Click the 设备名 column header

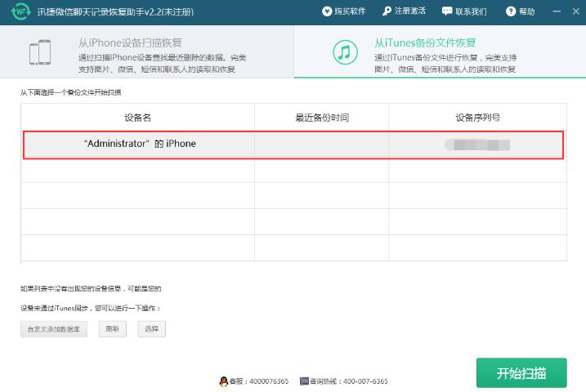coord(137,118)
